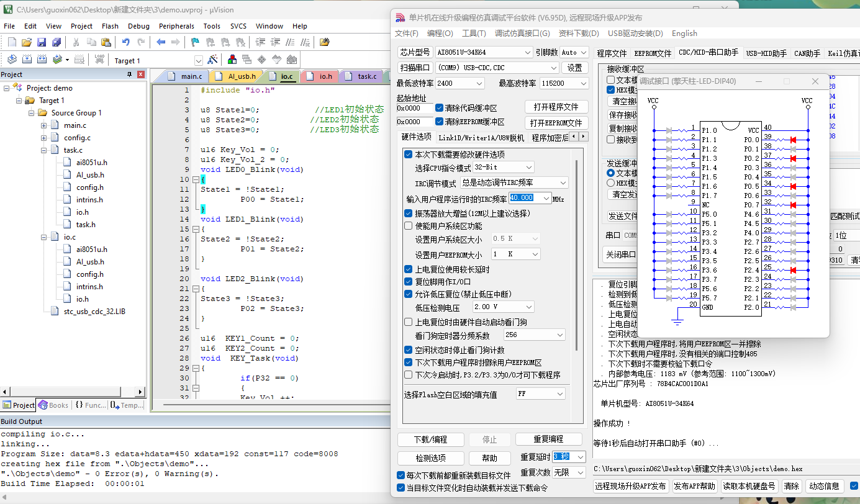Viewport: 860px width, 504px height.
Task: Click the Comment selection icon
Action: (290, 42)
